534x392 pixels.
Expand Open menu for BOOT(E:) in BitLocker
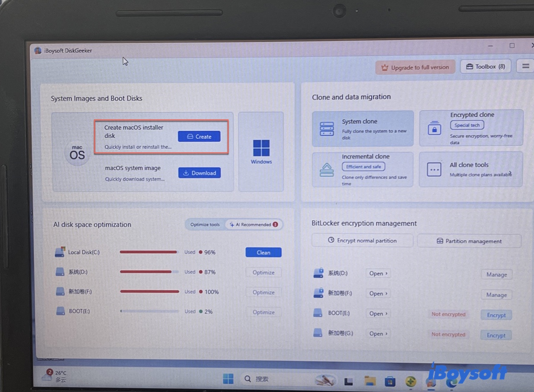378,314
